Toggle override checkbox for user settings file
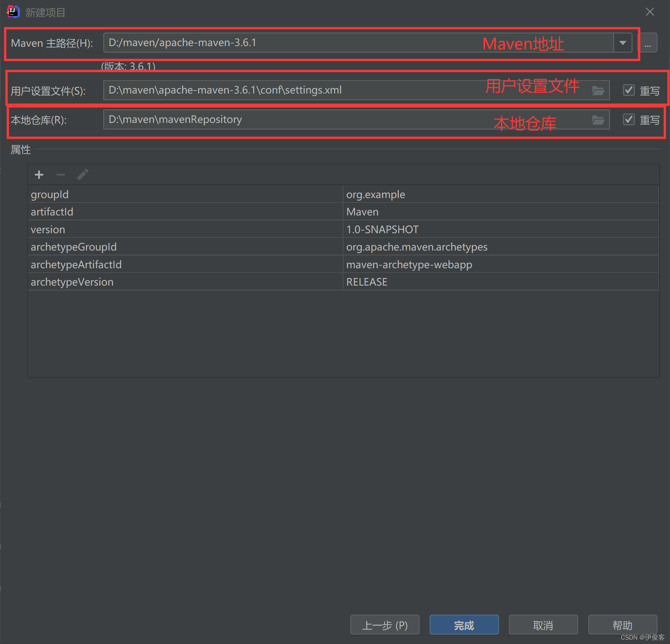This screenshot has height=644, width=670. click(x=629, y=90)
